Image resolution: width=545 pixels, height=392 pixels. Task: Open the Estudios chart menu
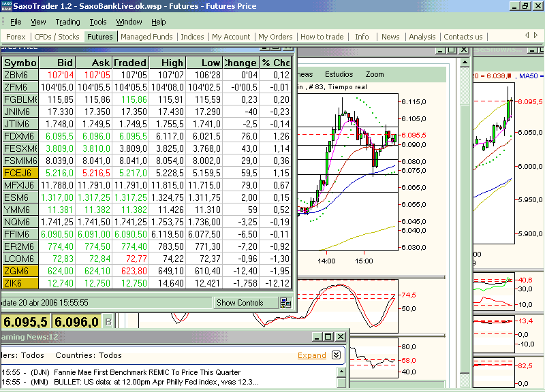pyautogui.click(x=339, y=74)
